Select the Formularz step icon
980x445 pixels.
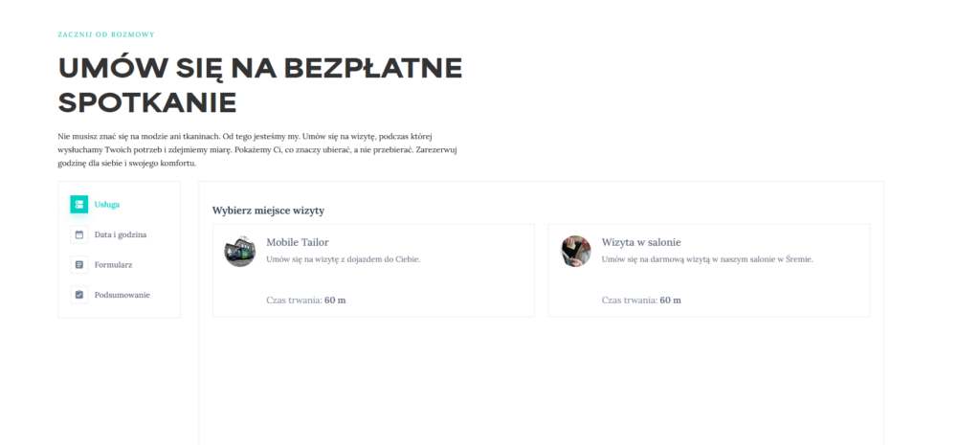coord(78,264)
